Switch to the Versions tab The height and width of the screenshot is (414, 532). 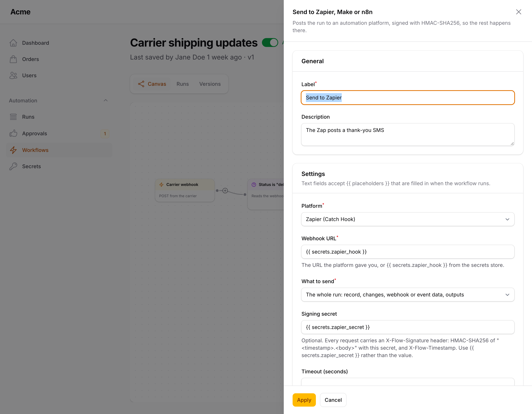pyautogui.click(x=210, y=84)
